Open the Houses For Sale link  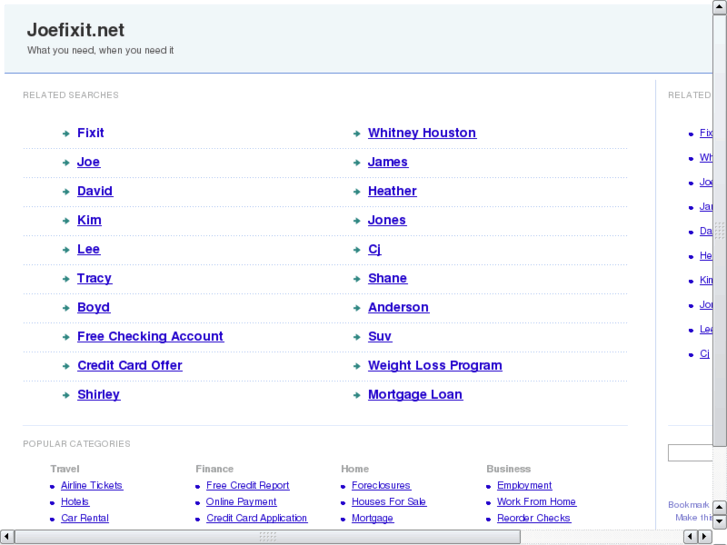(x=388, y=502)
